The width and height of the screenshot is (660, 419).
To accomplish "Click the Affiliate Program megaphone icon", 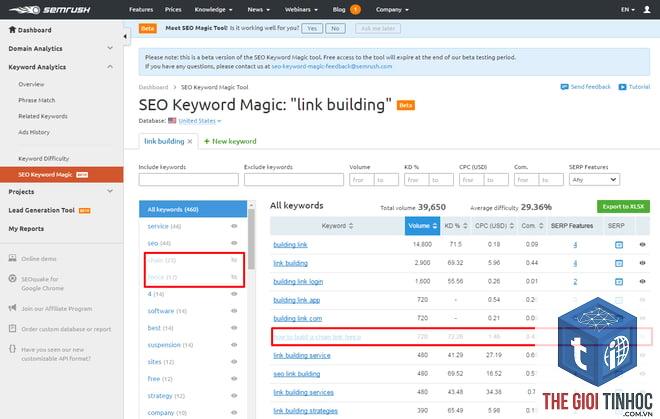I will [13, 308].
